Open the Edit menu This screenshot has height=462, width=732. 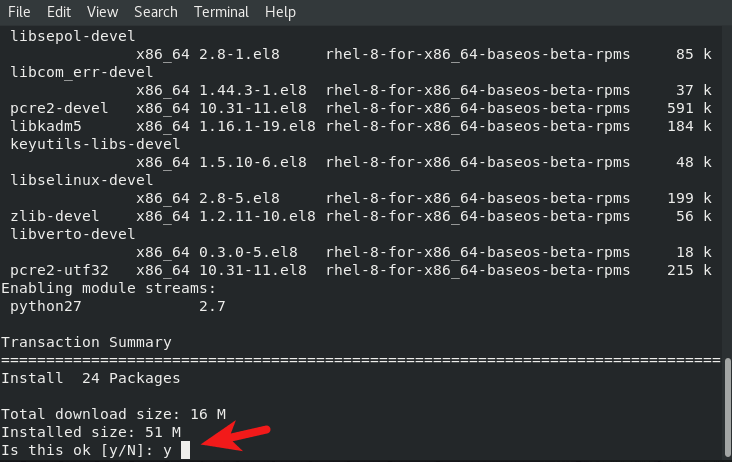point(59,12)
